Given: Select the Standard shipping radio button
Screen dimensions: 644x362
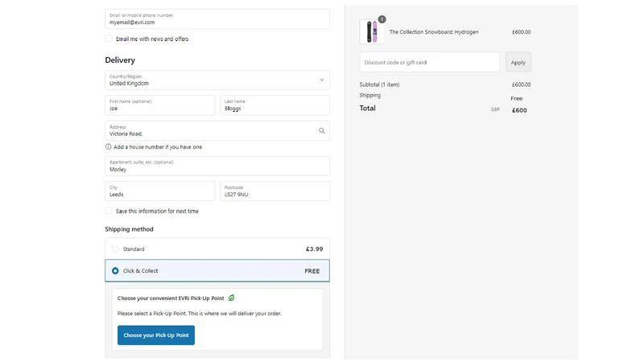Looking at the screenshot, I should (x=115, y=249).
